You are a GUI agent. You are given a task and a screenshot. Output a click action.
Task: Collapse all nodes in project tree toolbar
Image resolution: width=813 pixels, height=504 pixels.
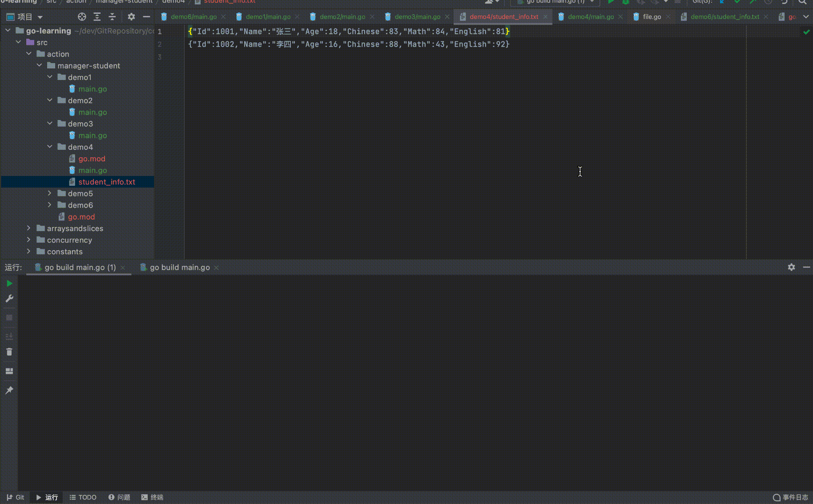coord(112,17)
